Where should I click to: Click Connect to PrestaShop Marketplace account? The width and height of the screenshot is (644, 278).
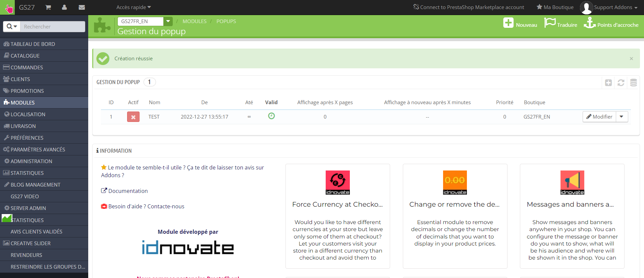tap(469, 7)
